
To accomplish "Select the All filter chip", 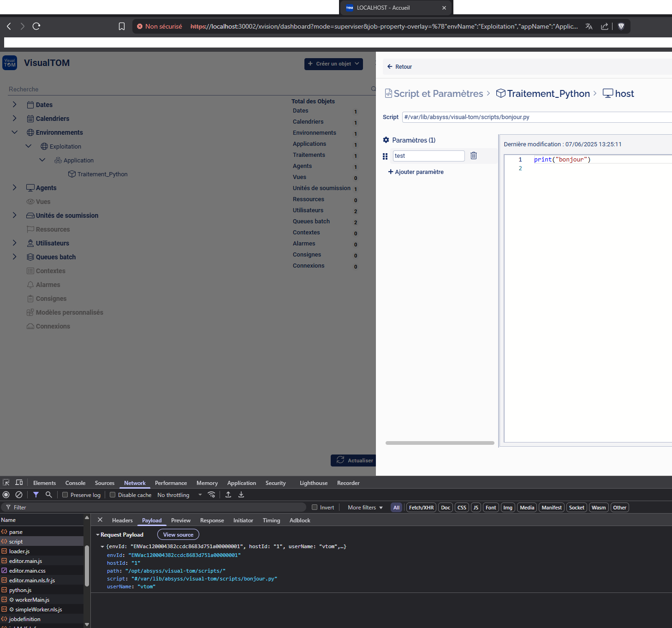I will tap(396, 508).
